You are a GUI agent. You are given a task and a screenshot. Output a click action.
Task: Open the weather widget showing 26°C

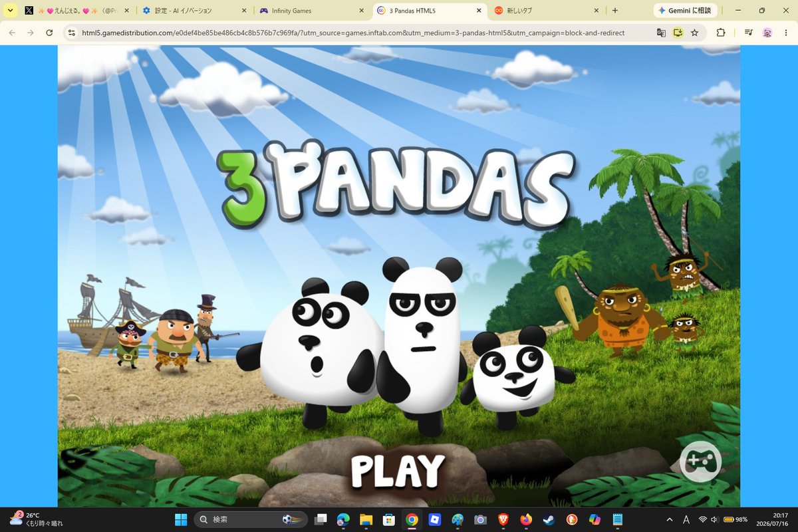pos(37,519)
